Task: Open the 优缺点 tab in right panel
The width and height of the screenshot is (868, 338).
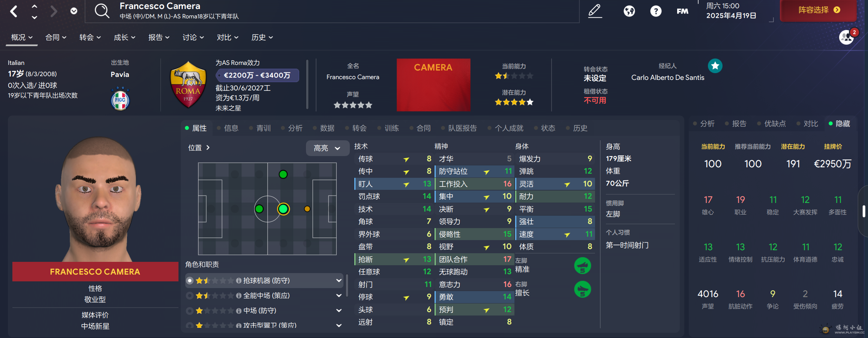Action: [775, 124]
